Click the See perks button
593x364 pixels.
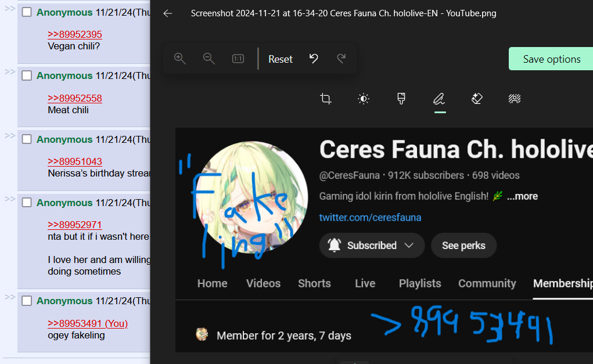click(463, 246)
